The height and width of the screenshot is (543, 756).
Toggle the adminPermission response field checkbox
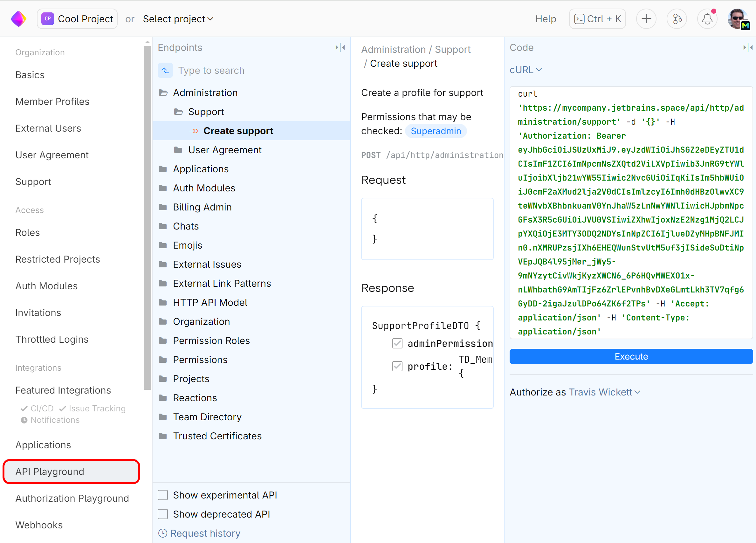397,343
